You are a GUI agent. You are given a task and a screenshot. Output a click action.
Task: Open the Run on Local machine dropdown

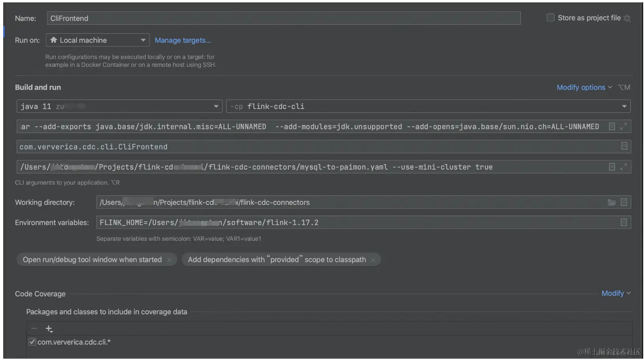[x=98, y=40]
